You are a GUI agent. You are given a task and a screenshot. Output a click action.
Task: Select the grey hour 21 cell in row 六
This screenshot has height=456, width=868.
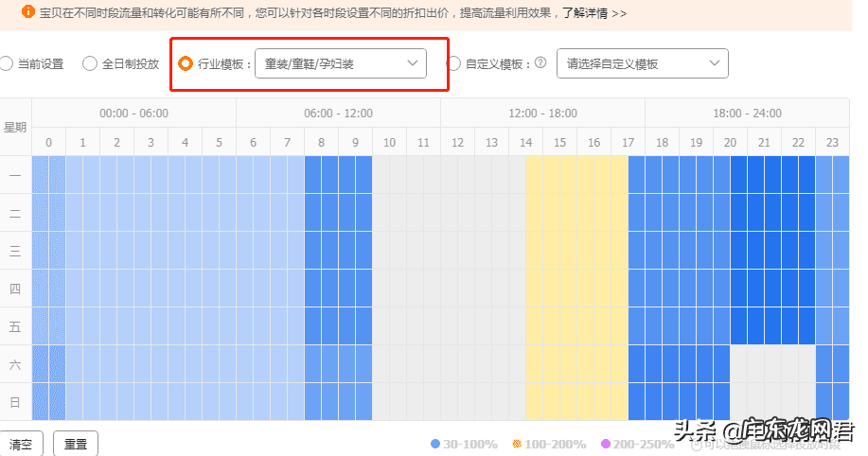click(765, 363)
